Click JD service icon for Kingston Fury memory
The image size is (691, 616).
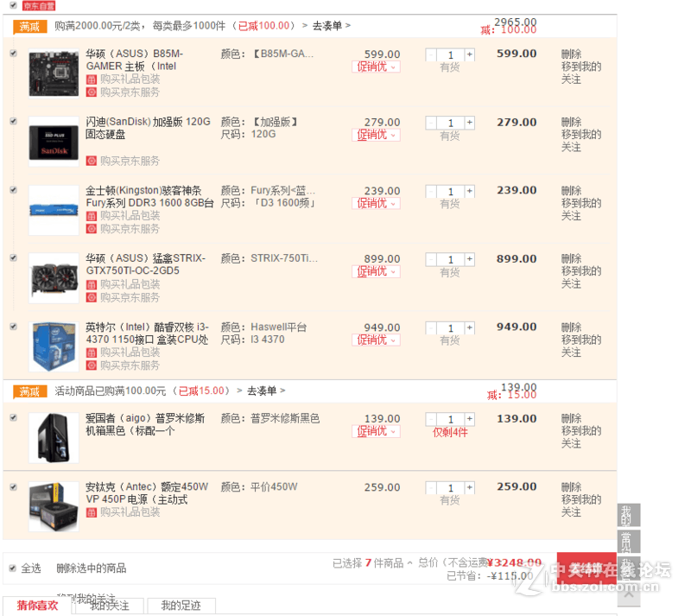(x=92, y=228)
